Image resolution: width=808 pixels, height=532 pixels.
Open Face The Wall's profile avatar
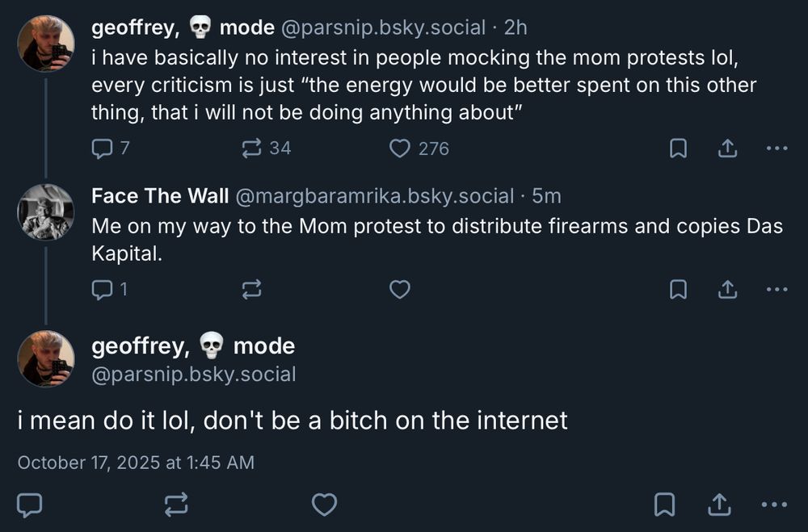[47, 212]
